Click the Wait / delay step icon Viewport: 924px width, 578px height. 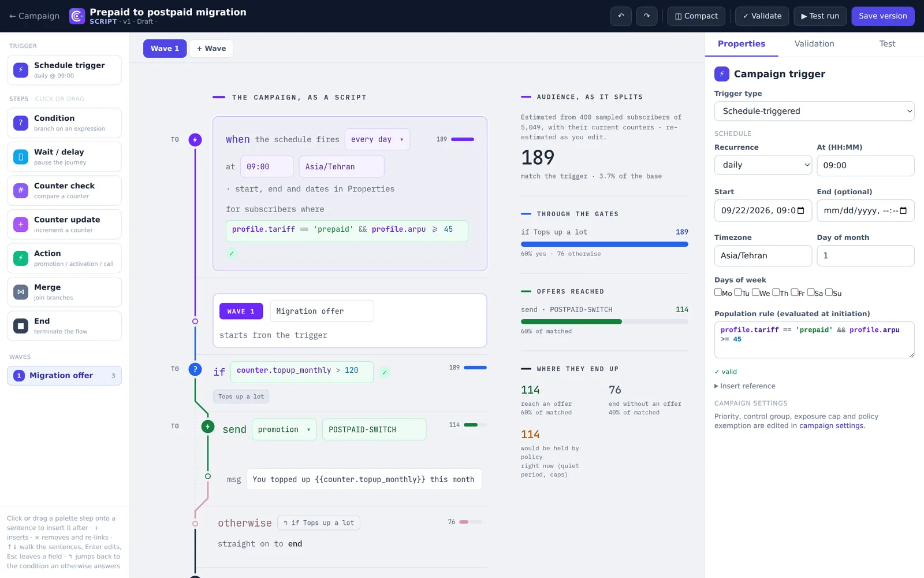pos(21,157)
